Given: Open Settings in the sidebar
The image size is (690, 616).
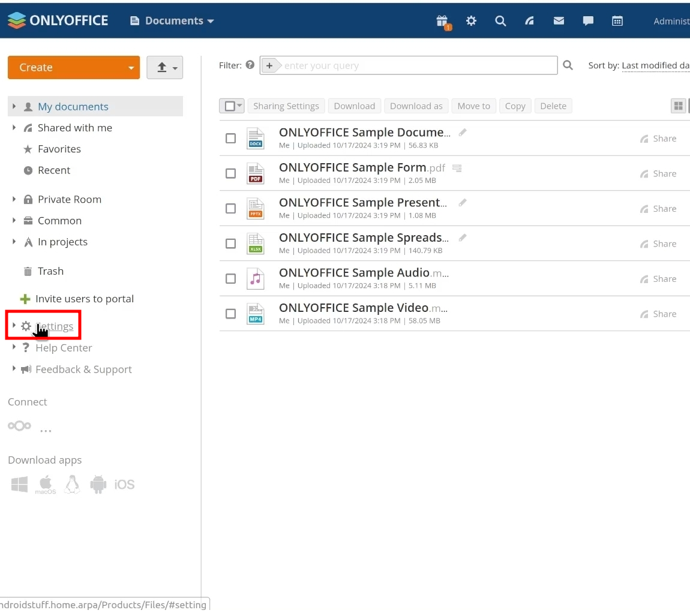Looking at the screenshot, I should [53, 326].
